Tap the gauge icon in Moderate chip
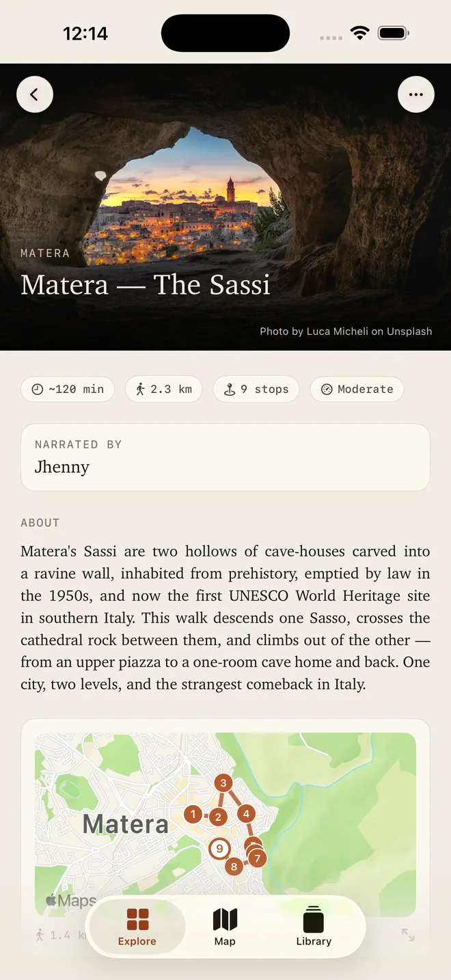The image size is (451, 980). pyautogui.click(x=327, y=389)
